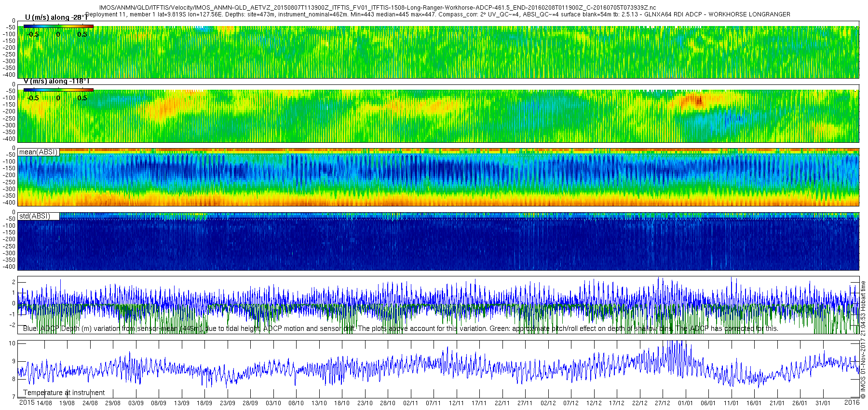Click the '9' tick on temperature axis
868x410 pixels.
click(14, 361)
